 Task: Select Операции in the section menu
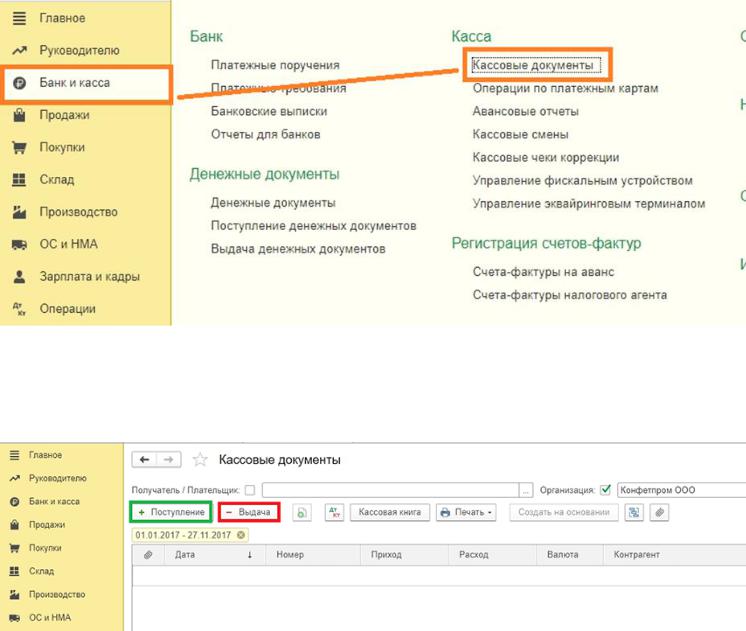(67, 309)
